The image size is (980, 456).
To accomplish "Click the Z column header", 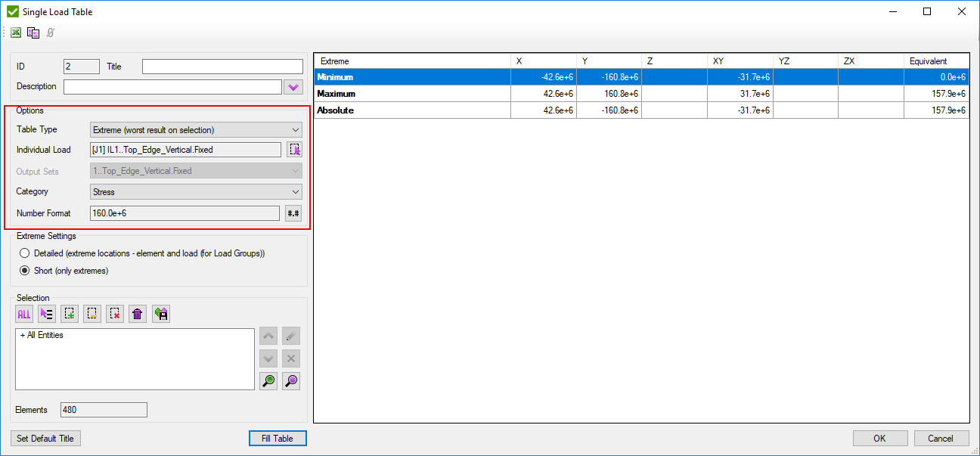I will 675,61.
